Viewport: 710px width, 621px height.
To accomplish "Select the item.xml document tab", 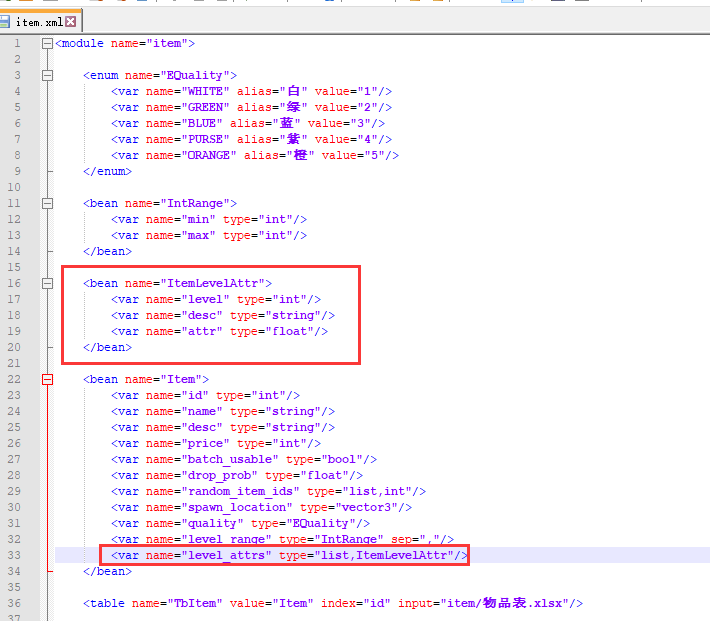I will coord(40,22).
